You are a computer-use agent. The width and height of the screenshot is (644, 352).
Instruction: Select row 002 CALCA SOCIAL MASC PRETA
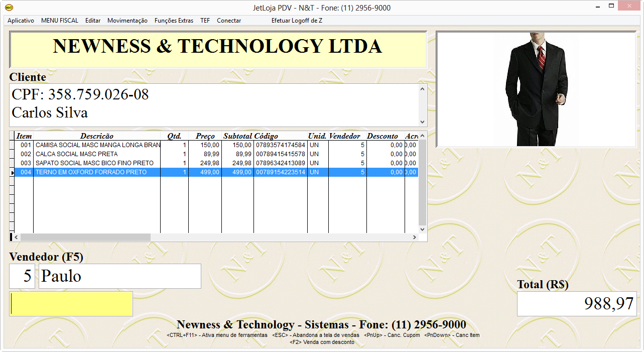[x=216, y=154]
